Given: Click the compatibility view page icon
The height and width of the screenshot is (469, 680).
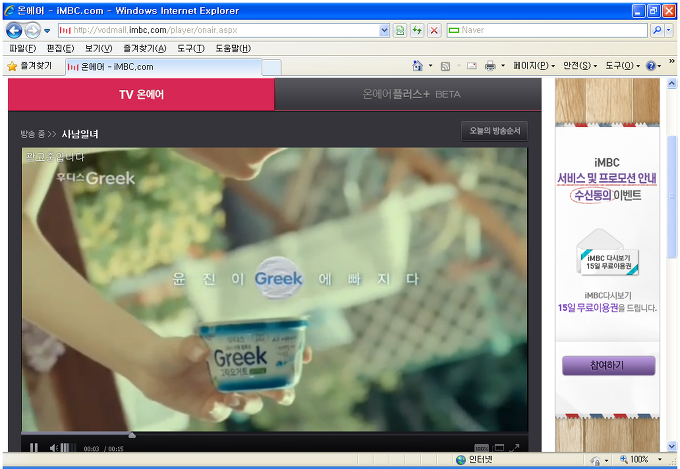Looking at the screenshot, I should coord(400,30).
